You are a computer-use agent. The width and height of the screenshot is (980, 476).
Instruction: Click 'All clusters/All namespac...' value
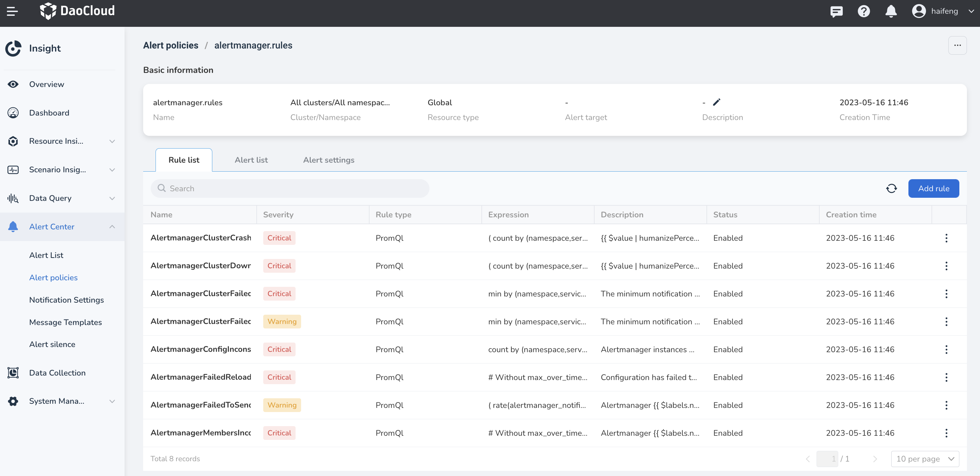coord(340,102)
